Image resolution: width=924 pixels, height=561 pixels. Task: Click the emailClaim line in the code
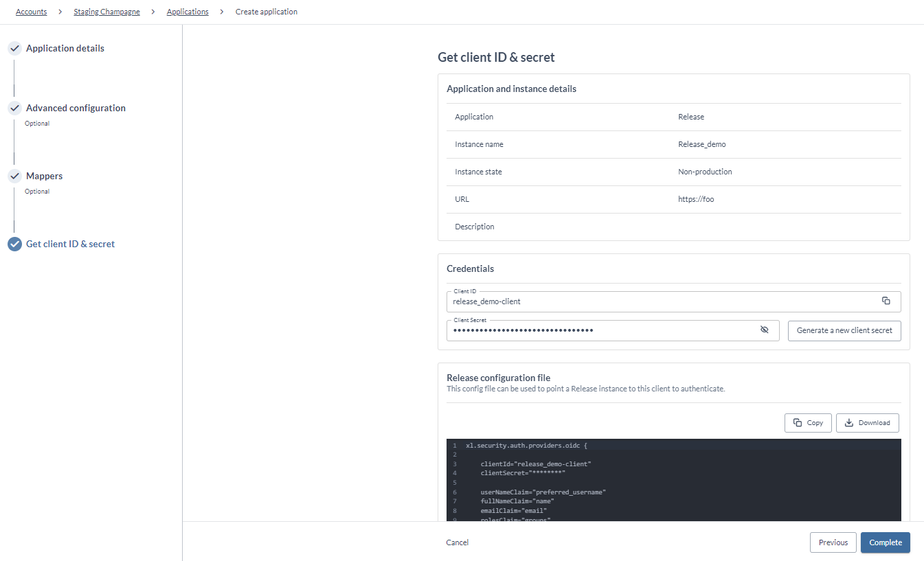click(513, 511)
